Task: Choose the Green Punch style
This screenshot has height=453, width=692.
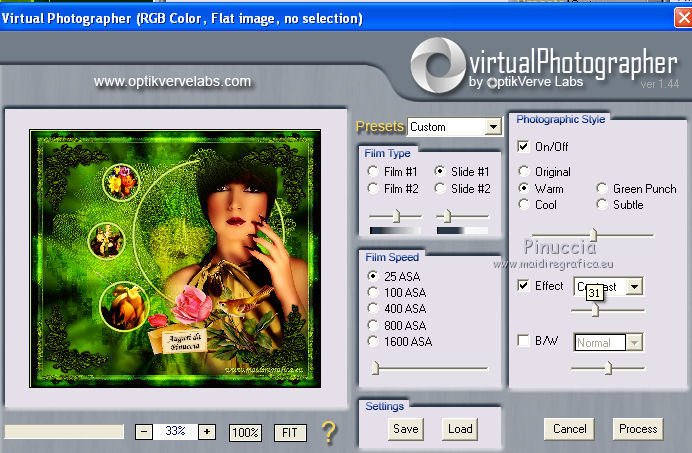Action: [602, 188]
